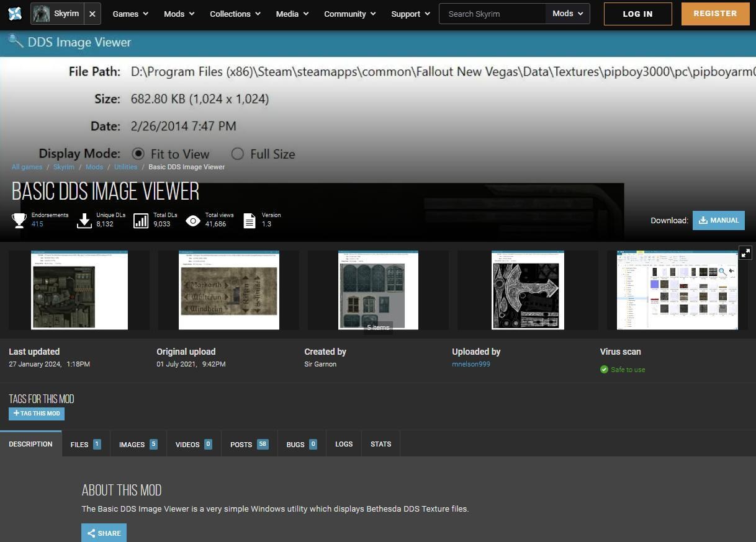Viewport: 756px width, 542px height.
Task: Go to All games breadcrumb link
Action: click(x=27, y=167)
